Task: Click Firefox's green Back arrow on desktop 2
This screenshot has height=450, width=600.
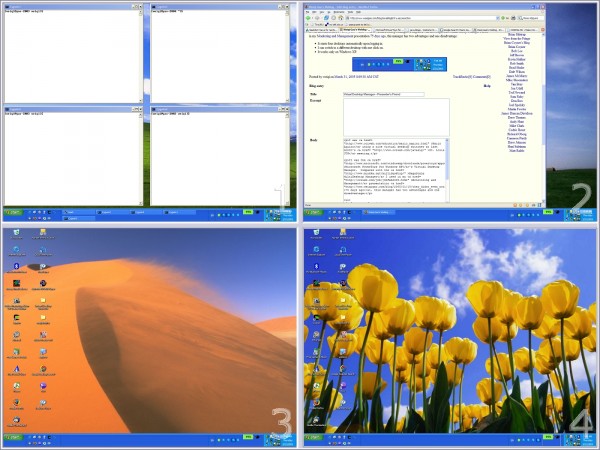Action: pyautogui.click(x=308, y=18)
